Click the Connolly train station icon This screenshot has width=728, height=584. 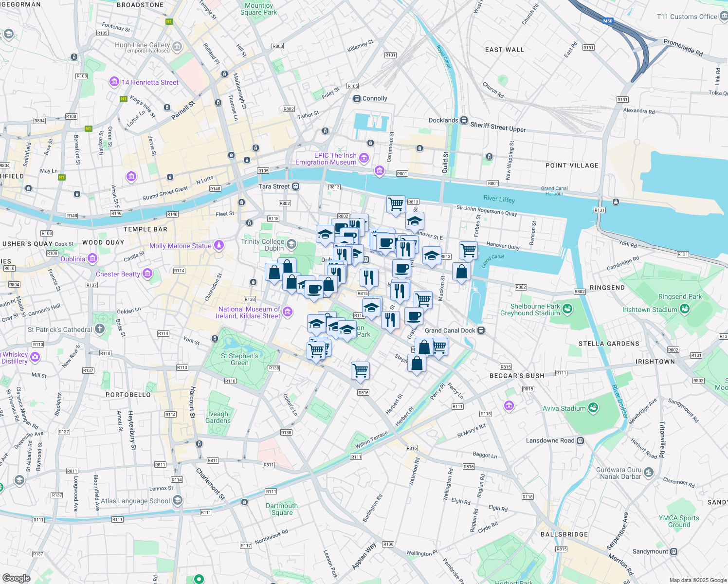point(357,98)
